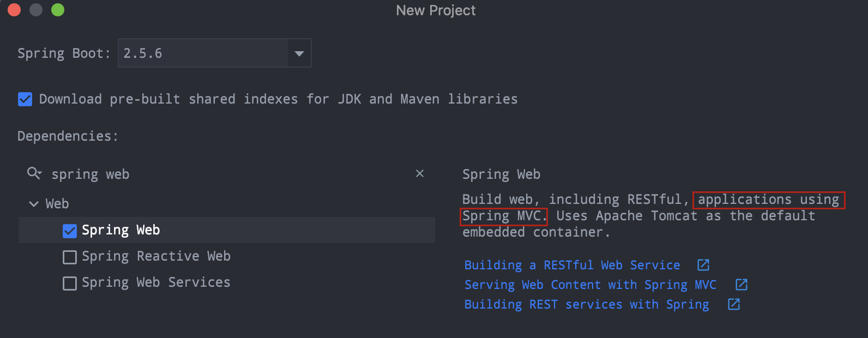The width and height of the screenshot is (868, 338).
Task: Click inside the spring web search field
Action: click(x=164, y=173)
